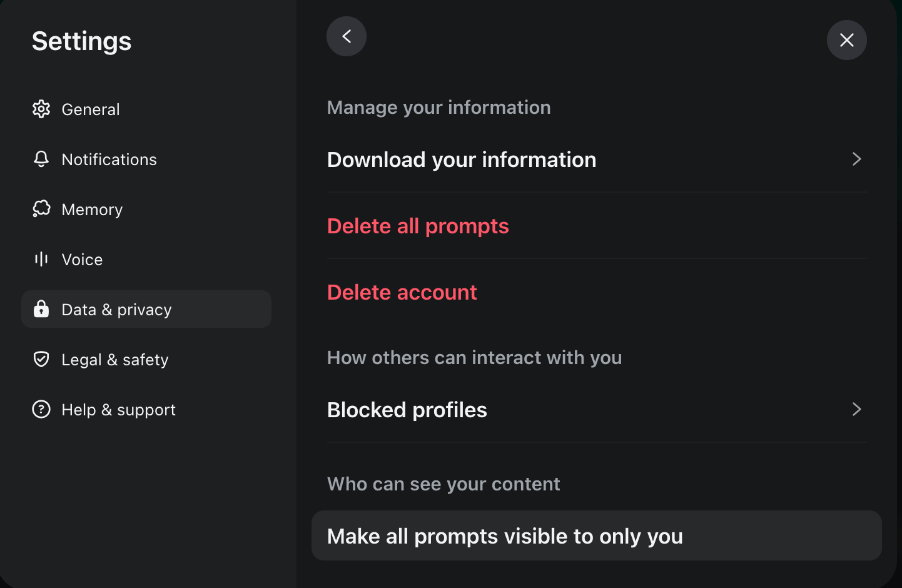This screenshot has width=902, height=588.
Task: Click the red Delete account option
Action: (402, 292)
